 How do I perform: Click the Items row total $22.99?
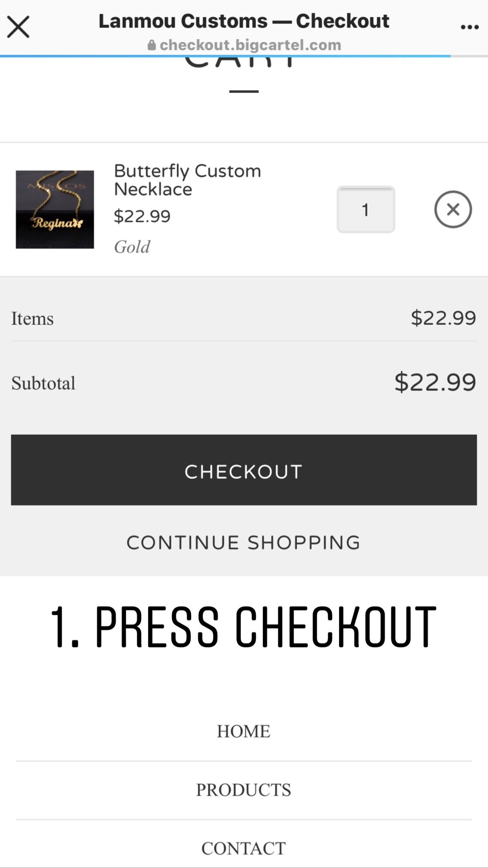coord(443,318)
